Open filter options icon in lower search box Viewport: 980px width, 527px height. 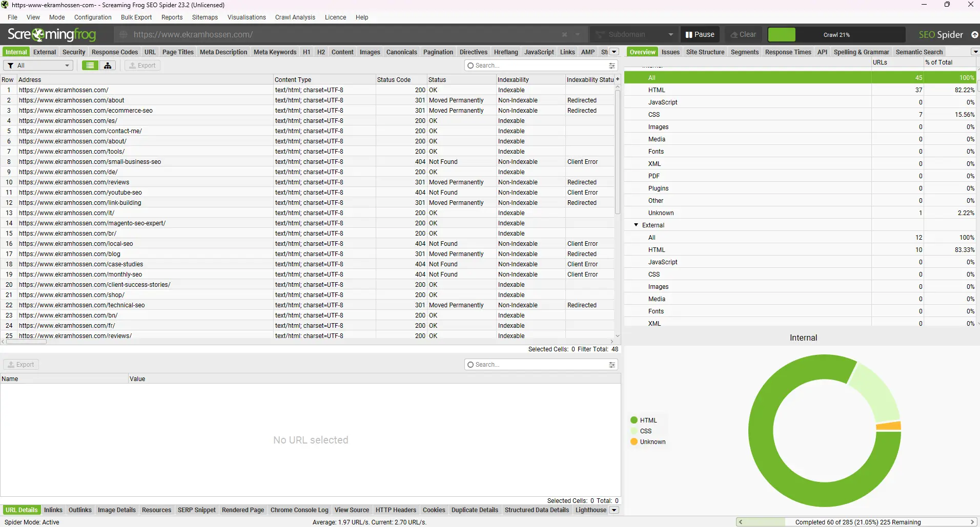[611, 365]
